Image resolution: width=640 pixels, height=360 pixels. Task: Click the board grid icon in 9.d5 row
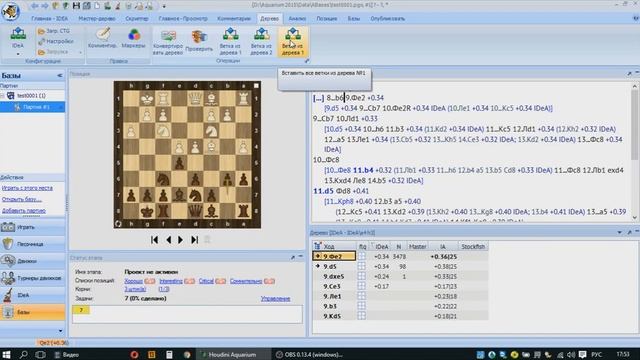click(x=362, y=266)
